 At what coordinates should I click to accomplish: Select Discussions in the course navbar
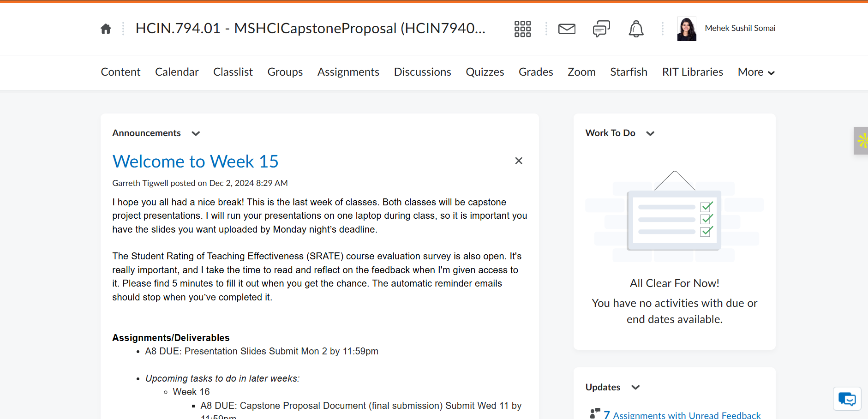[422, 72]
